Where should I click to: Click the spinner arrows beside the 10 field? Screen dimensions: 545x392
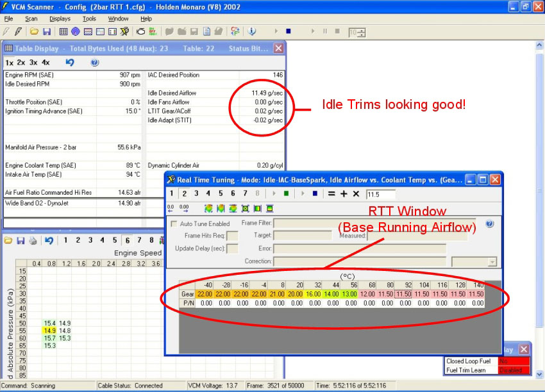tap(362, 32)
